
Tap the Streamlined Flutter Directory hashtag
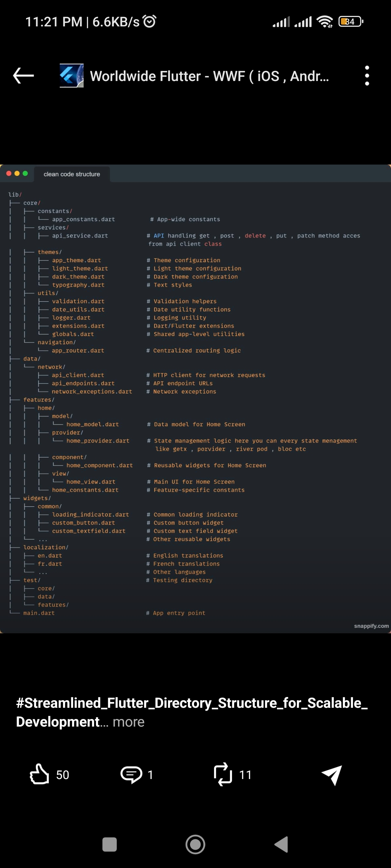pos(192,712)
